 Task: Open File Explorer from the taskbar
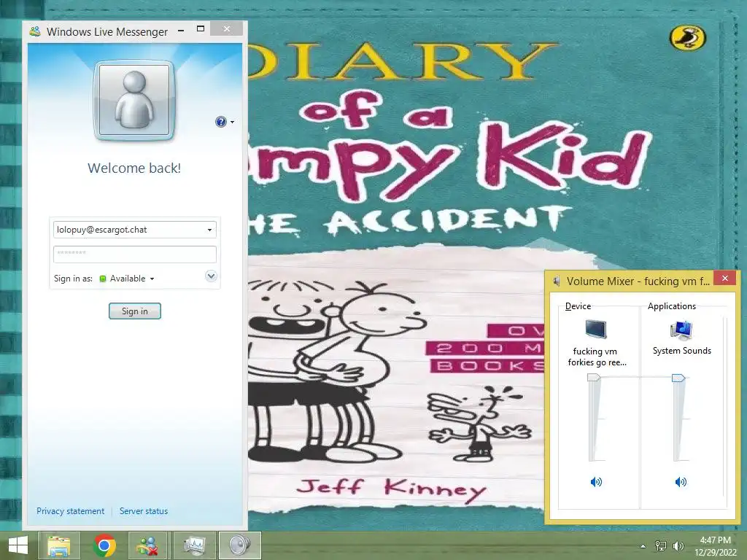click(59, 545)
